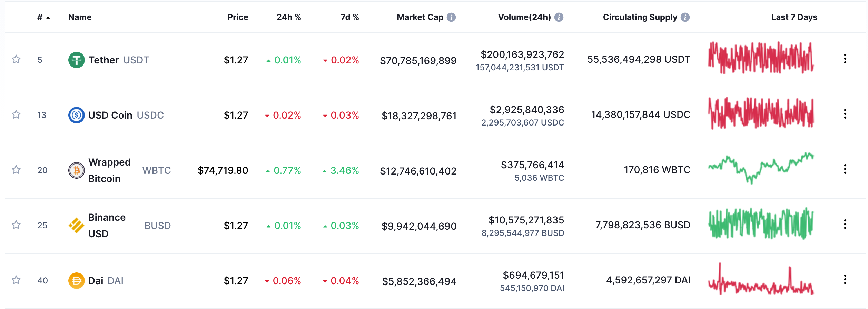Click the Tether coin logo icon
The image size is (868, 309).
[x=77, y=60]
